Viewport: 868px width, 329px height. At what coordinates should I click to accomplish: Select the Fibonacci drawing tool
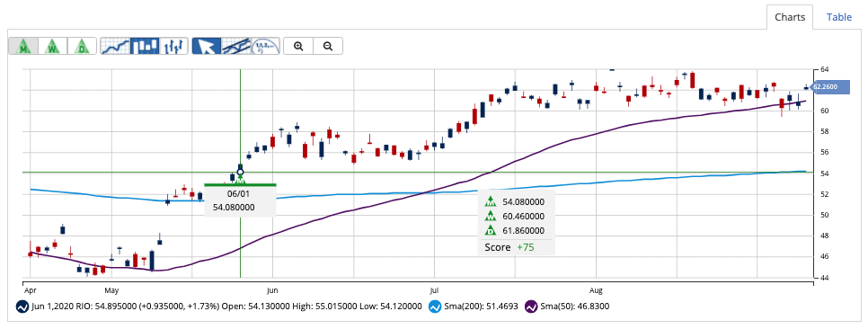pyautogui.click(x=265, y=46)
